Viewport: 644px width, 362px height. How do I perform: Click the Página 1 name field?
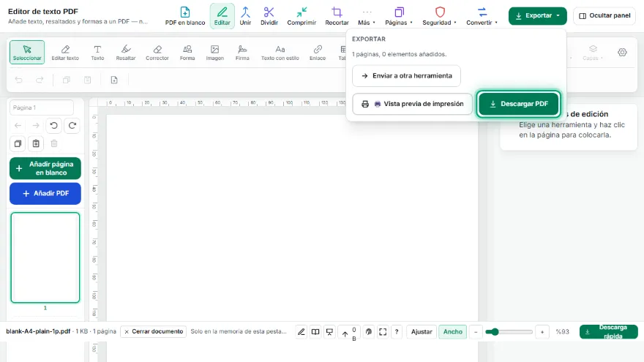coord(42,108)
